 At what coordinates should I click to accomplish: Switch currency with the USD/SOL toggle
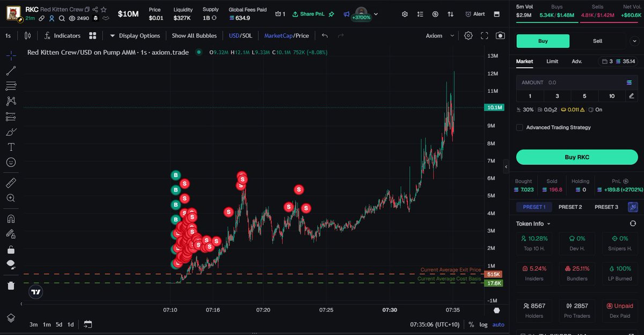240,35
